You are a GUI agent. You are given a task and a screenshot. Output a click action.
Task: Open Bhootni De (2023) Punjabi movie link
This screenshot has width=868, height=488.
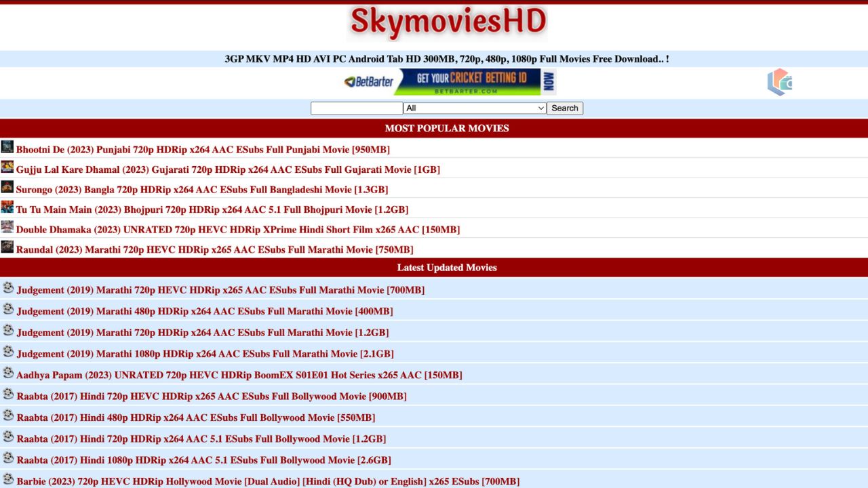[203, 150]
